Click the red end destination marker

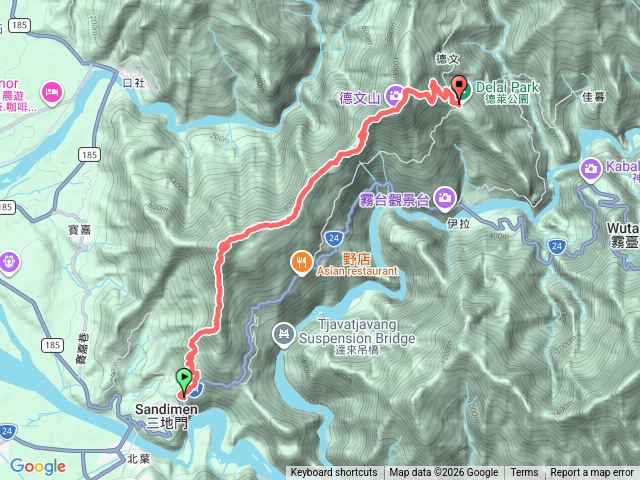tap(459, 90)
